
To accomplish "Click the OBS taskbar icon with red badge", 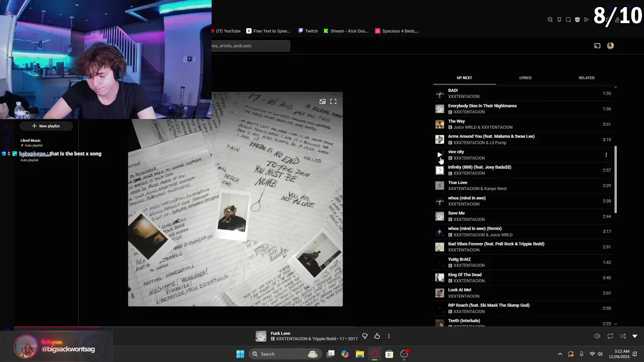I will pyautogui.click(x=404, y=354).
